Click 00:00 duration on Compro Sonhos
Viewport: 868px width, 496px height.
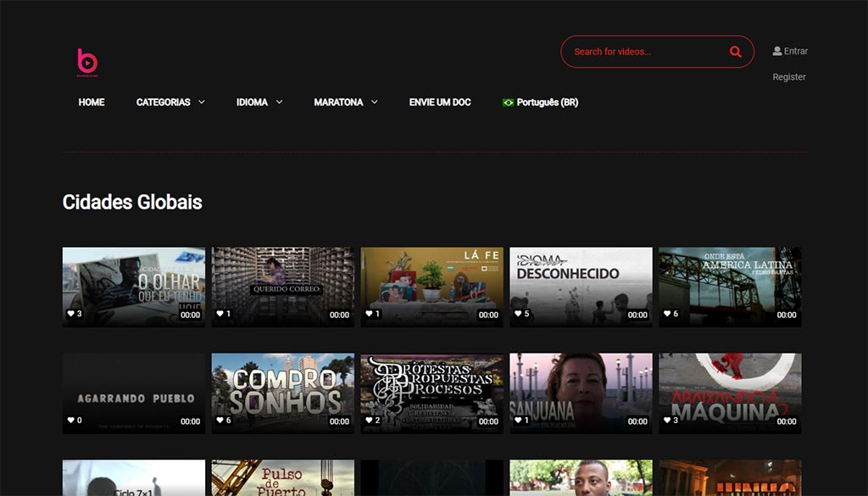point(339,421)
